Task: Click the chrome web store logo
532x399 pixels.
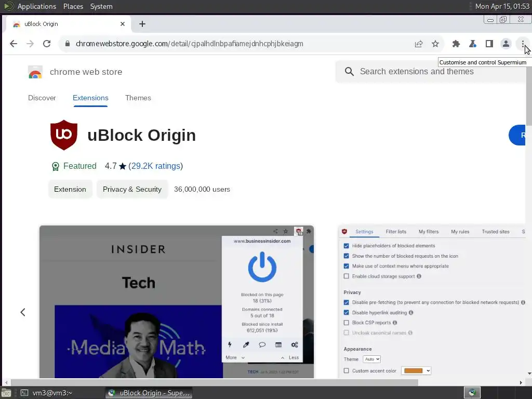Action: click(35, 72)
